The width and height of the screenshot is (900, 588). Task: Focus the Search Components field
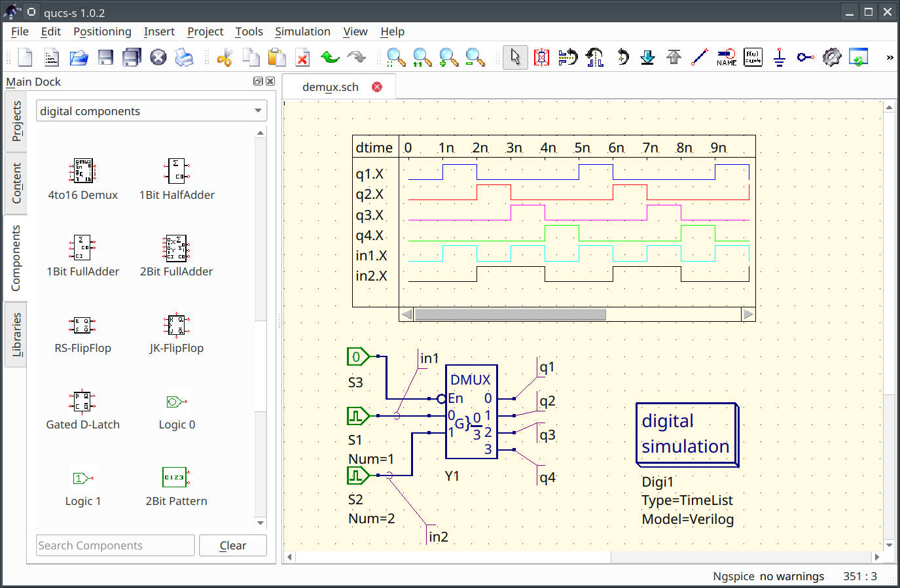pos(115,545)
